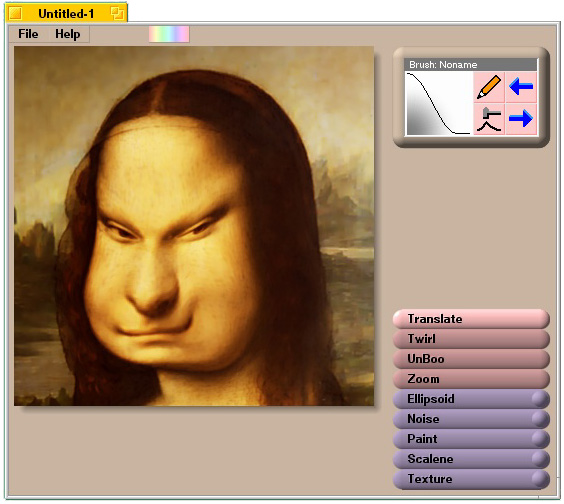
Task: Open the Help menu
Action: (68, 34)
